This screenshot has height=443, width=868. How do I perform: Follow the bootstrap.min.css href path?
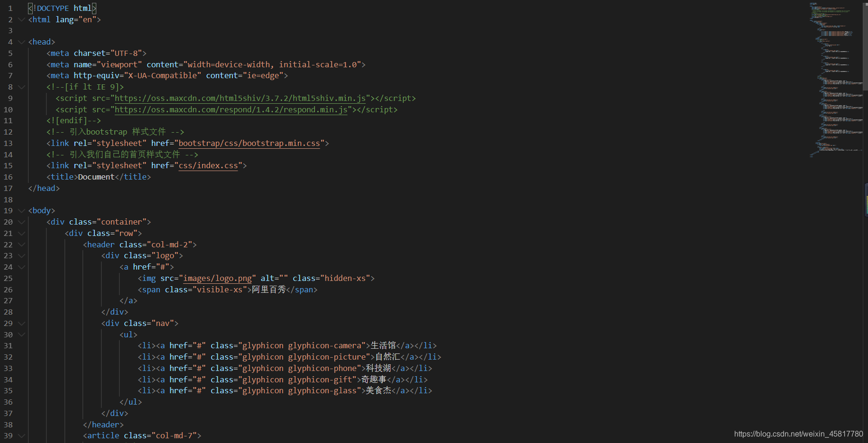249,143
